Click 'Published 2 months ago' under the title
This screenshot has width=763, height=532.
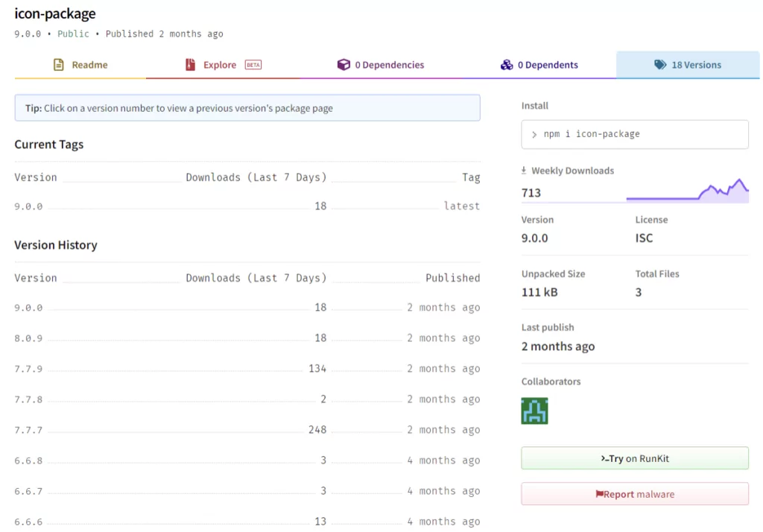click(164, 34)
